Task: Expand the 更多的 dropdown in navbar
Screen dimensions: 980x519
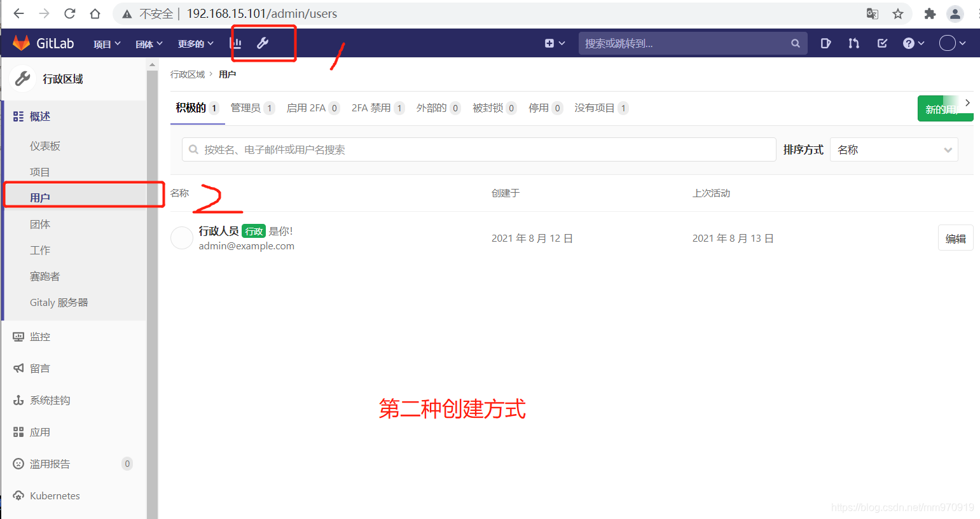Action: [x=196, y=44]
